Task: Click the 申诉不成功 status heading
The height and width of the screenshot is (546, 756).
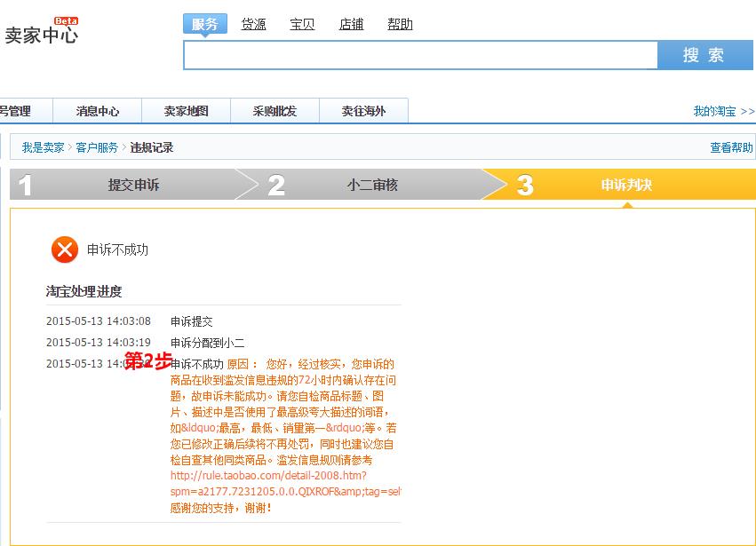Action: coord(117,249)
